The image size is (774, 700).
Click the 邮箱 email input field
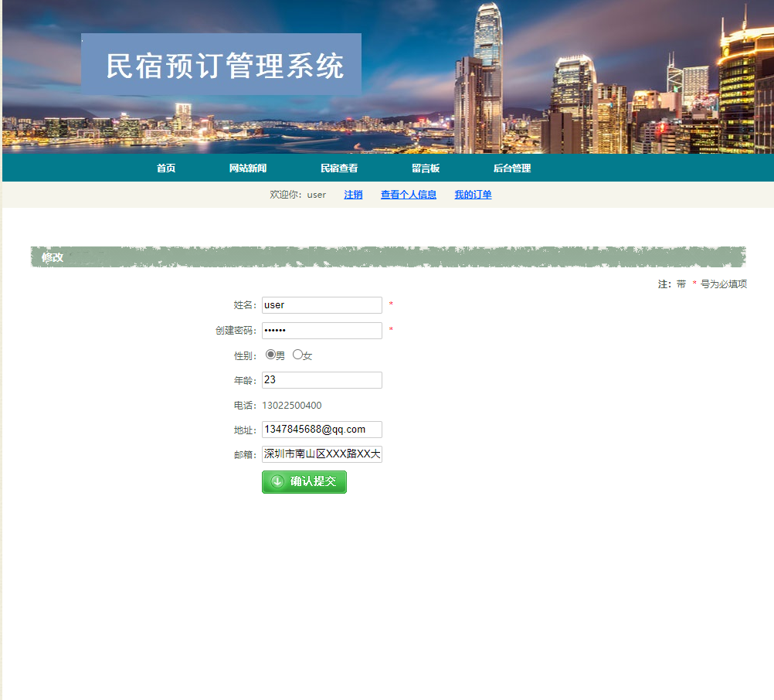pyautogui.click(x=321, y=454)
